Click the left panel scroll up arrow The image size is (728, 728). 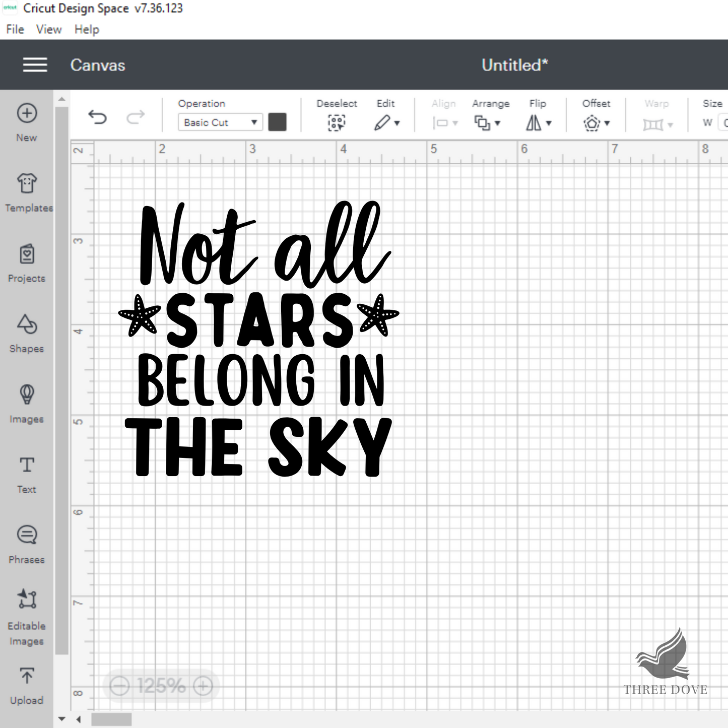pos(61,99)
